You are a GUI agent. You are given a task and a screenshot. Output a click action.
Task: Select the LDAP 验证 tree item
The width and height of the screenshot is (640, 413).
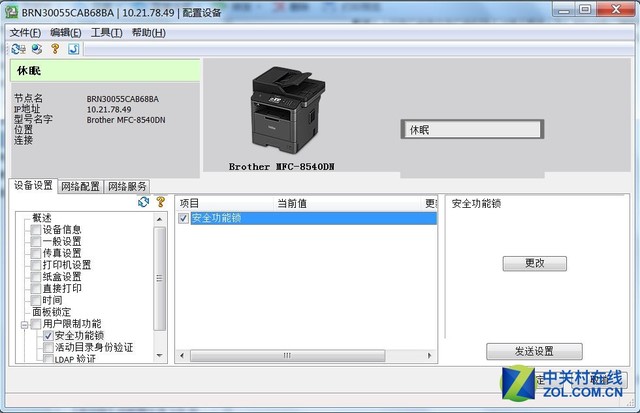[75, 359]
